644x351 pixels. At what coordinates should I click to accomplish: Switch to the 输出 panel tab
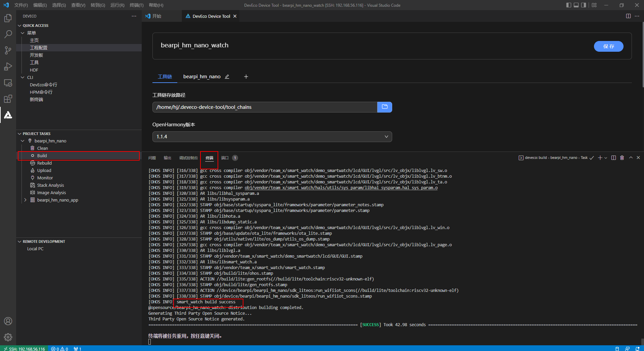click(167, 158)
